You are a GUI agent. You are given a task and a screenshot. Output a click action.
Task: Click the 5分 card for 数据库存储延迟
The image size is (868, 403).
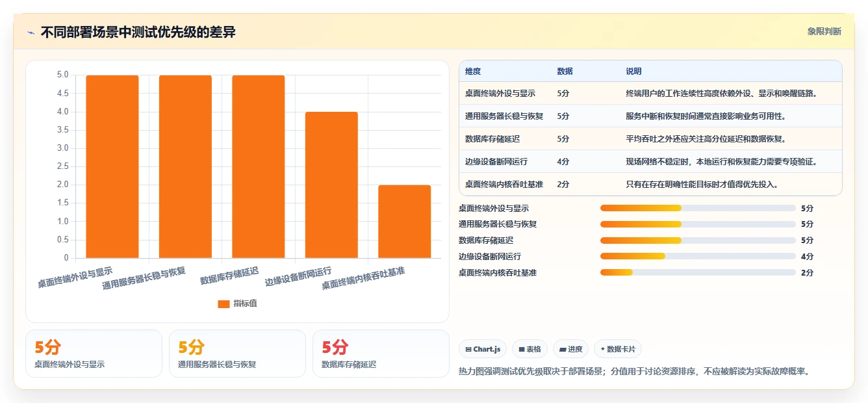click(x=381, y=354)
